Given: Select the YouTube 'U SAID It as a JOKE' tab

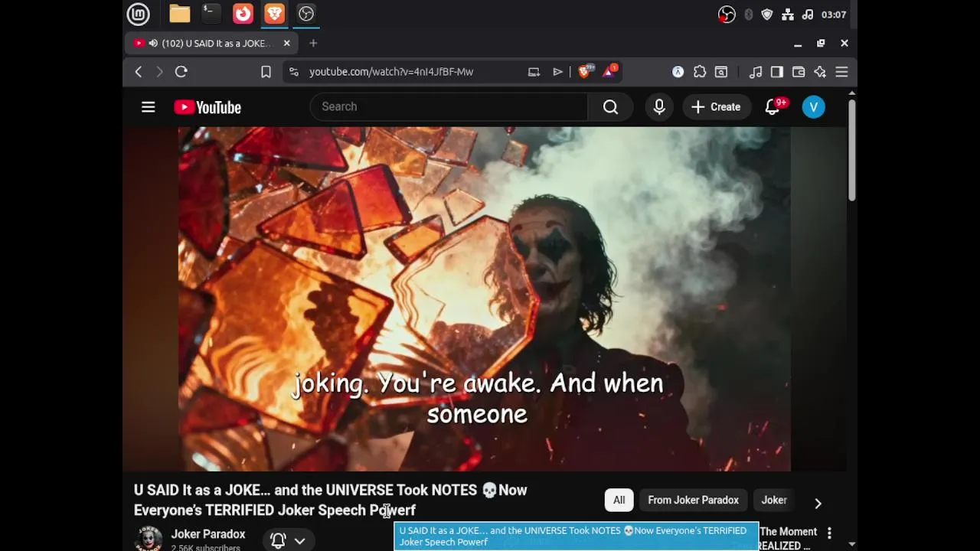Looking at the screenshot, I should click(212, 44).
